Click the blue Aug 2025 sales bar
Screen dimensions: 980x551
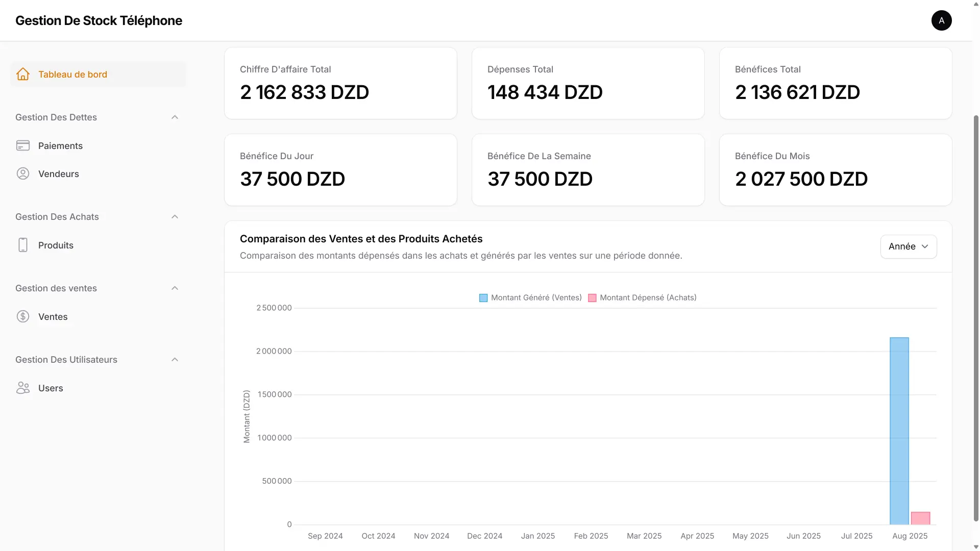(x=899, y=431)
